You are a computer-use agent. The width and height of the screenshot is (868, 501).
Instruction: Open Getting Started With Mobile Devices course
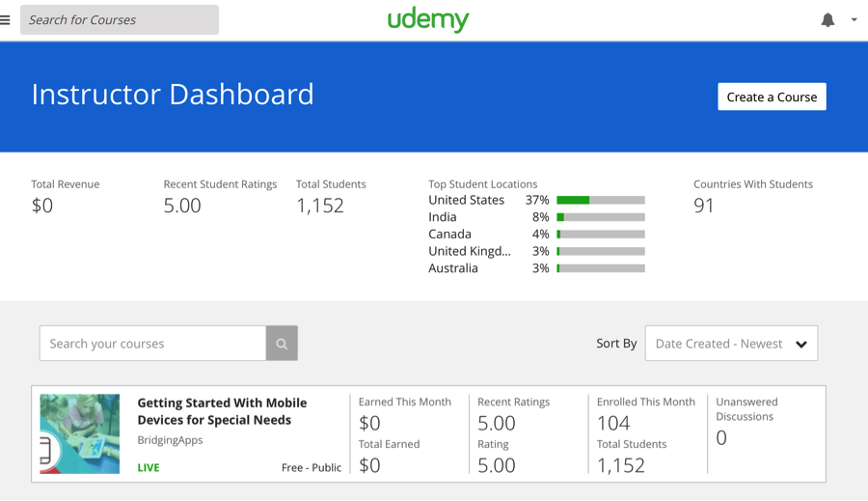click(222, 411)
